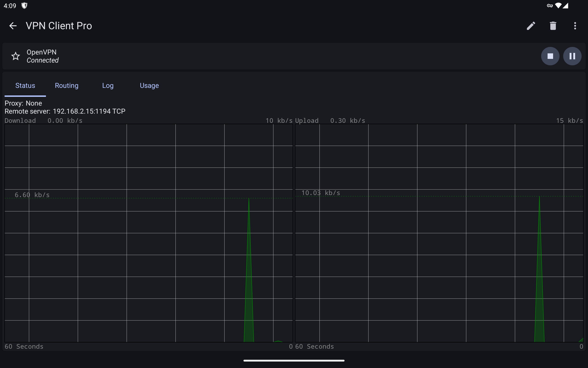The width and height of the screenshot is (588, 368).
Task: Switch to the Routing tab
Action: 67,86
